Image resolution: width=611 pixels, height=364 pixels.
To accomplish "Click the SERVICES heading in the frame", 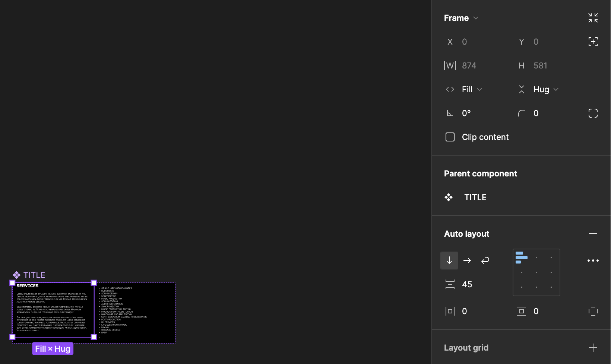I will tap(28, 286).
